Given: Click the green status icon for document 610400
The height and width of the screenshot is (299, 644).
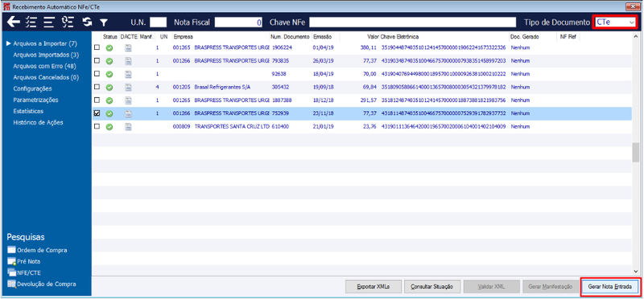Looking at the screenshot, I should [109, 127].
